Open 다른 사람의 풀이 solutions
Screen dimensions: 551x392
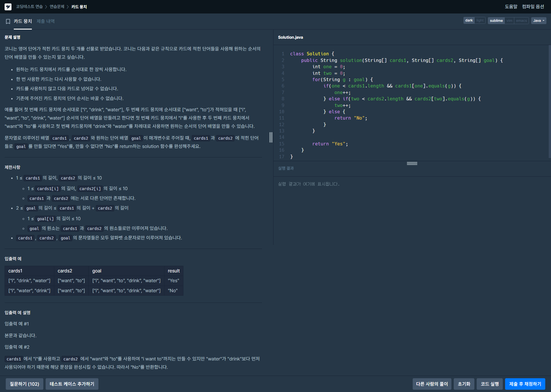[x=432, y=384]
